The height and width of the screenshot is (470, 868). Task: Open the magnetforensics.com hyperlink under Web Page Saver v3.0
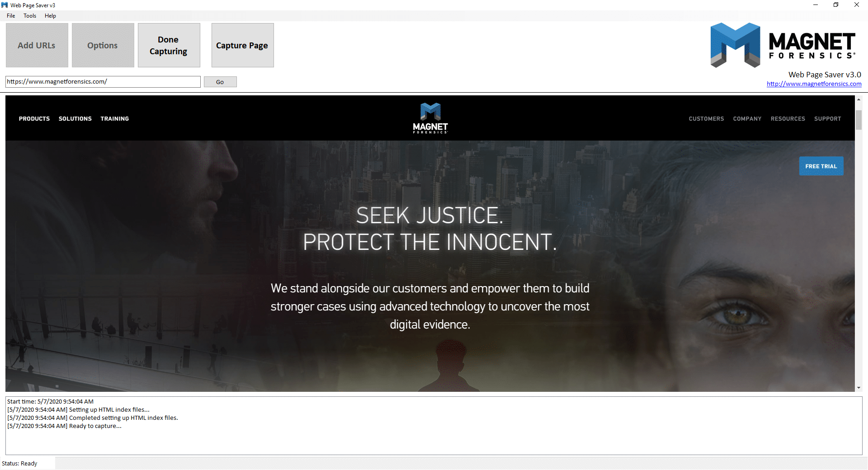pos(814,84)
